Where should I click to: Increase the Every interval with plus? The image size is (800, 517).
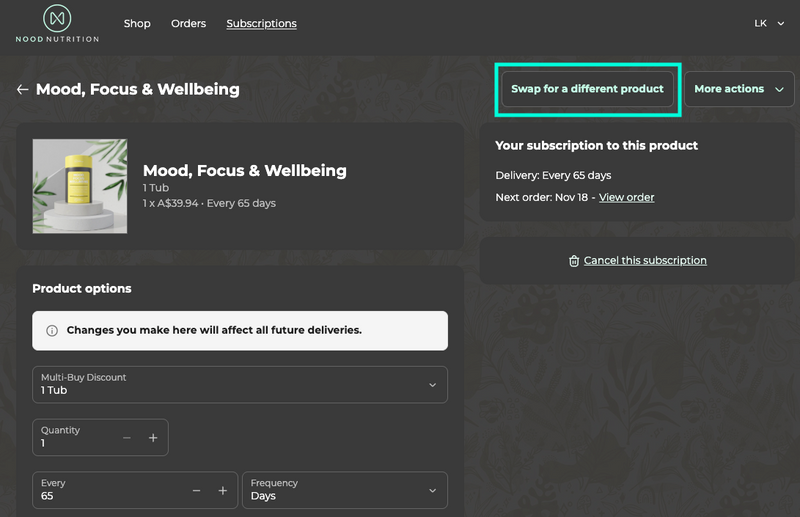click(222, 491)
